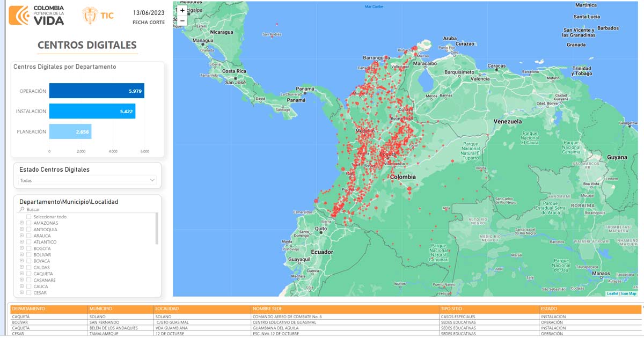The height and width of the screenshot is (338, 644).
Task: Expand the CASANARE tree node
Action: 21,280
